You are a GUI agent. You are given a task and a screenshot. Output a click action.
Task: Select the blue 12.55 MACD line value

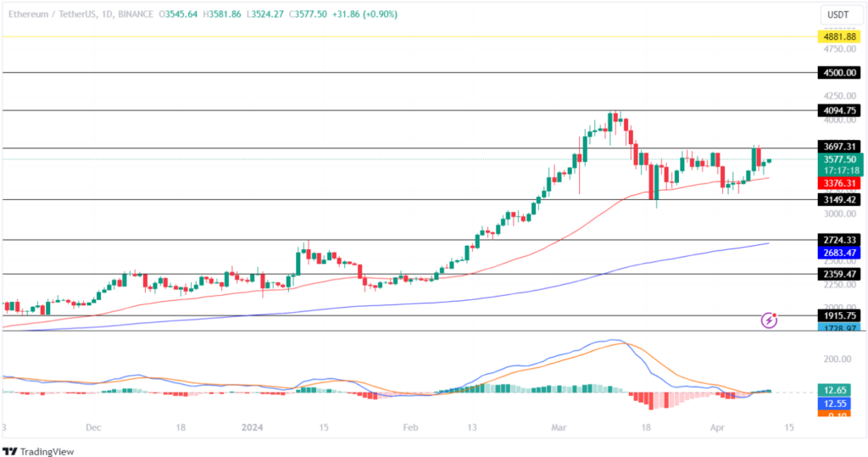coord(839,403)
